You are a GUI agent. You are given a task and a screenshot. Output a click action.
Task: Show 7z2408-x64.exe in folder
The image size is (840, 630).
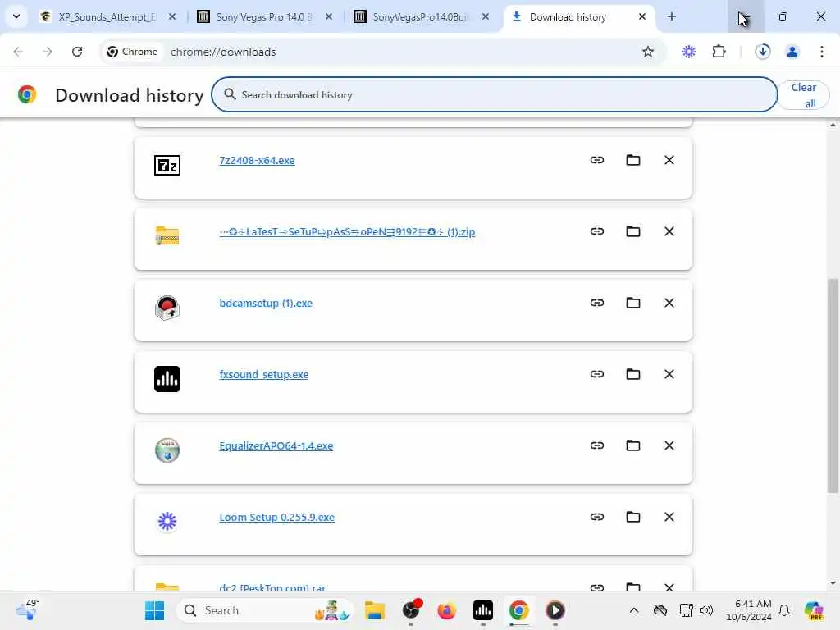(x=633, y=160)
